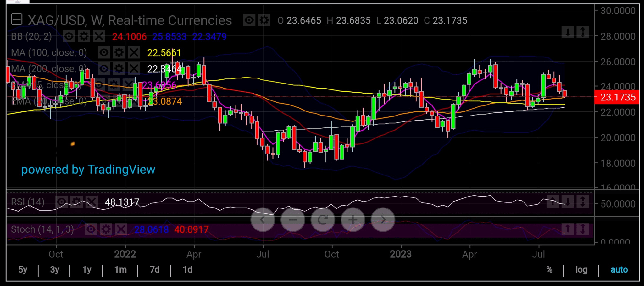Click the orange EMA value 23.0874
This screenshot has width=644, height=286.
(165, 101)
